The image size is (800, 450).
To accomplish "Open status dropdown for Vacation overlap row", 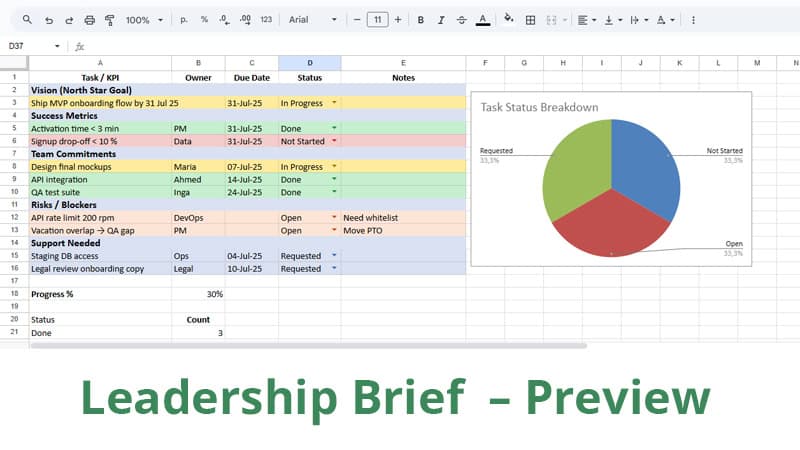I will click(334, 230).
